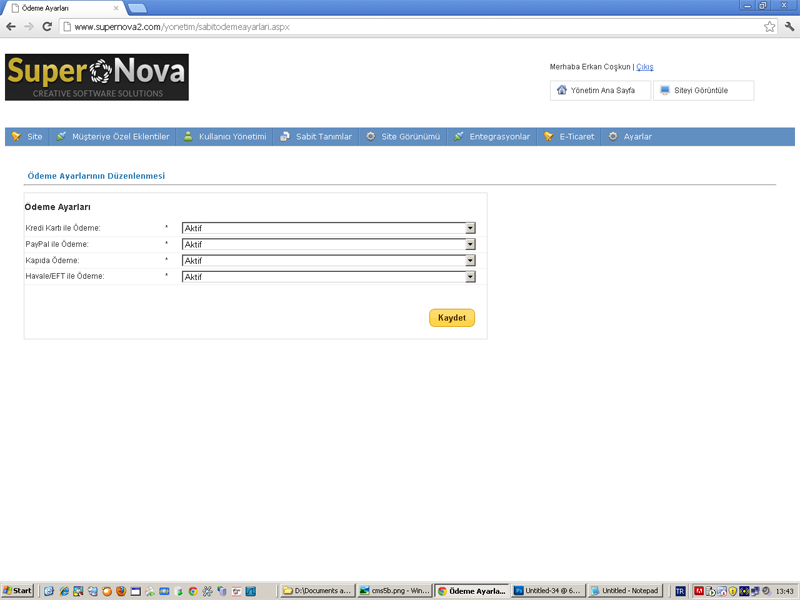The height and width of the screenshot is (600, 800).
Task: Open the Site Görünümü menu
Action: pyautogui.click(x=403, y=137)
